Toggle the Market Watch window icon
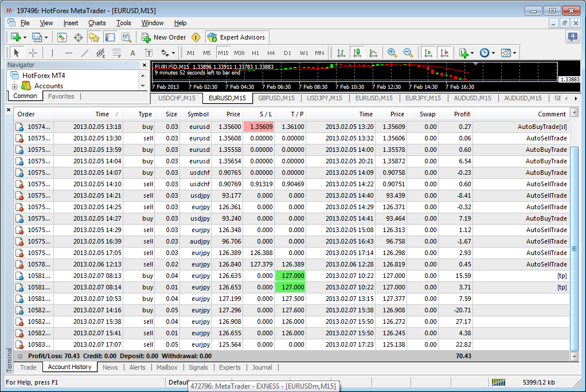The height and width of the screenshot is (392, 586). click(62, 37)
